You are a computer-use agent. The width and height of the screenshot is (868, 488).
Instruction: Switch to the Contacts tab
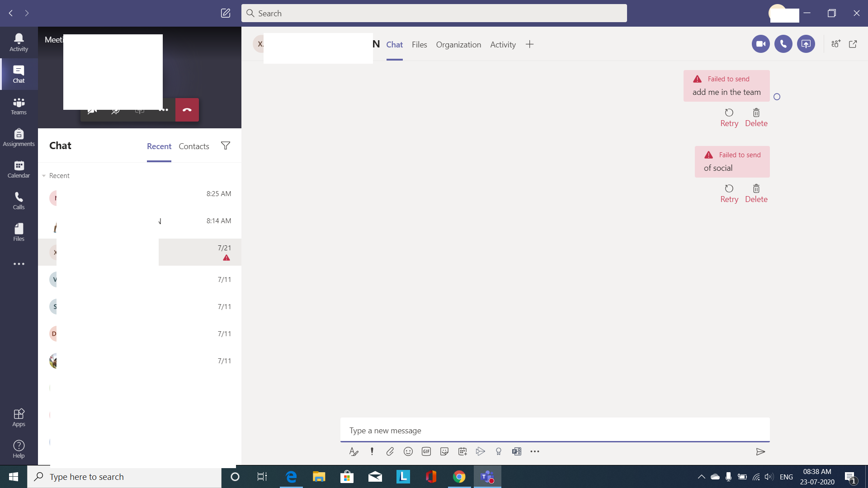click(x=193, y=146)
